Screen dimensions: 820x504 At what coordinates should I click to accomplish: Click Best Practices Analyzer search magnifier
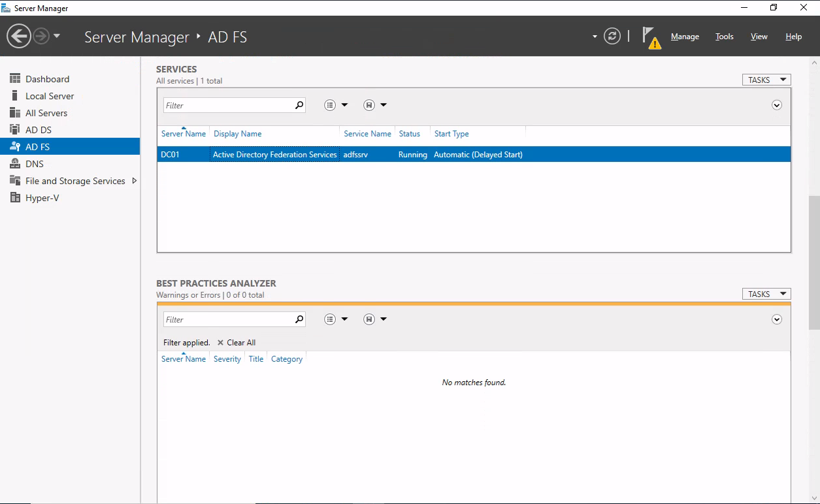299,319
